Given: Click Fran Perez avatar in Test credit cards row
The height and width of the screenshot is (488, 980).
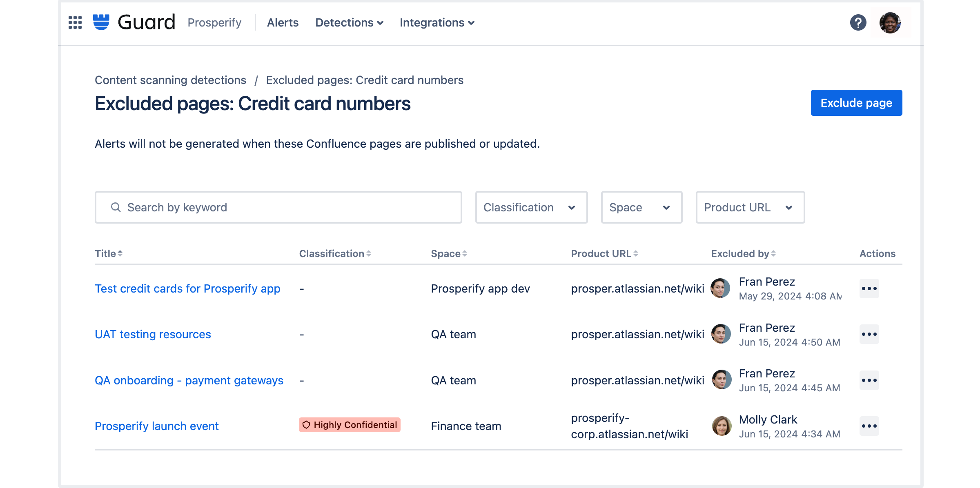Looking at the screenshot, I should click(x=721, y=288).
